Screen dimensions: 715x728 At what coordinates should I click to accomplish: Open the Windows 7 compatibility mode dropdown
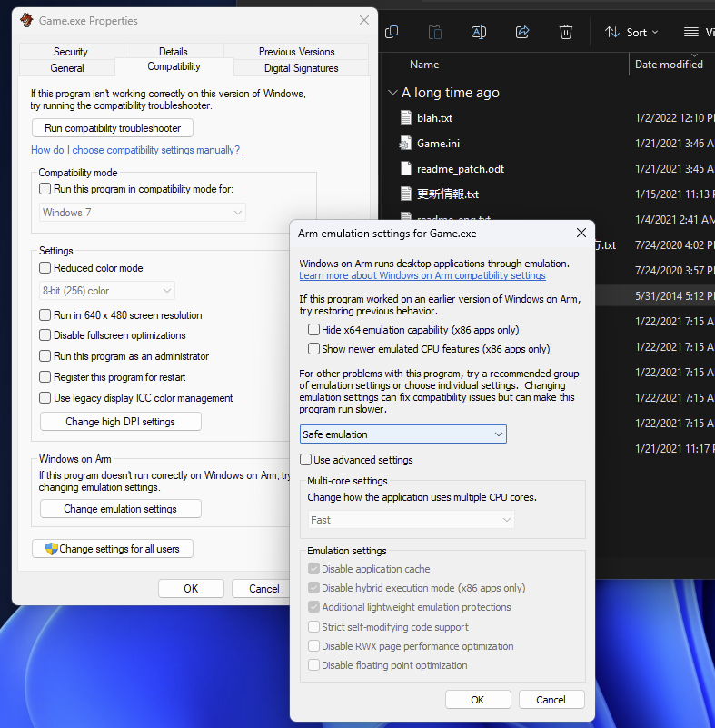pos(143,212)
